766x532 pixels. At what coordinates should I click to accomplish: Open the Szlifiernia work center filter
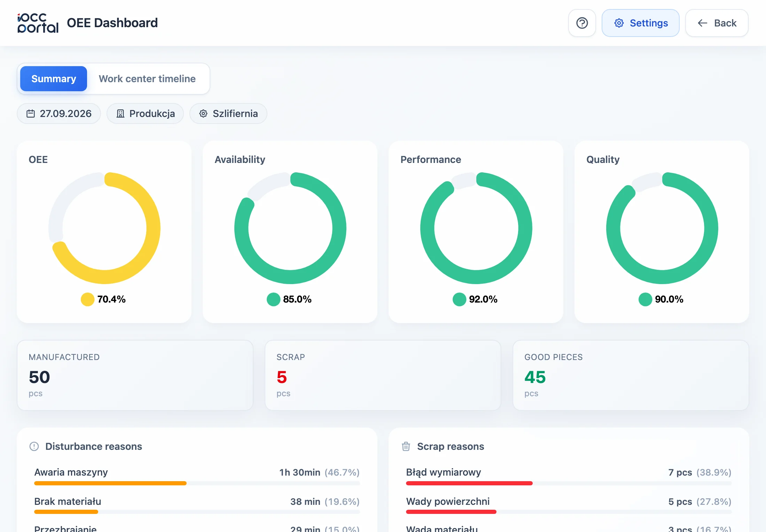228,114
